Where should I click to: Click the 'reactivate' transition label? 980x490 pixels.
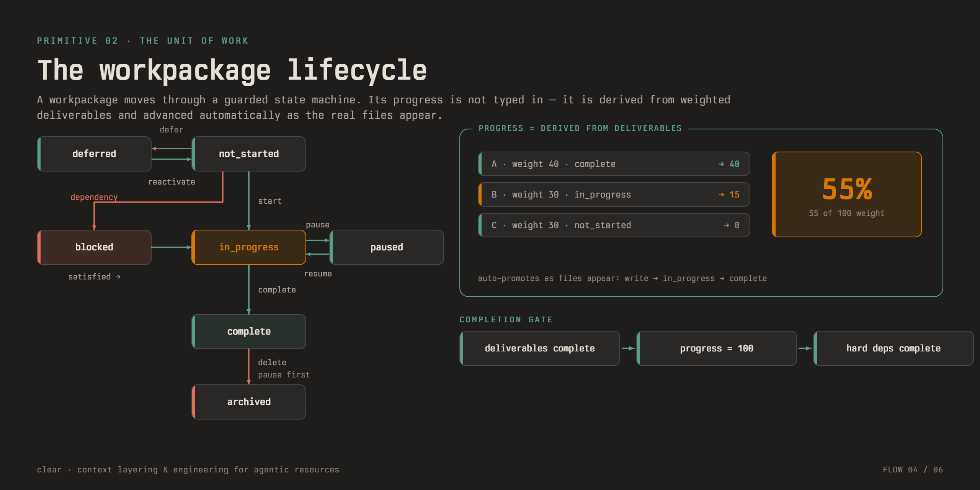(171, 182)
